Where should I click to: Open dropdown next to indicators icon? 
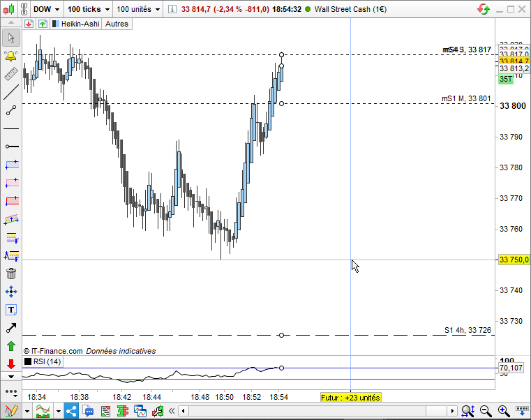point(58,412)
